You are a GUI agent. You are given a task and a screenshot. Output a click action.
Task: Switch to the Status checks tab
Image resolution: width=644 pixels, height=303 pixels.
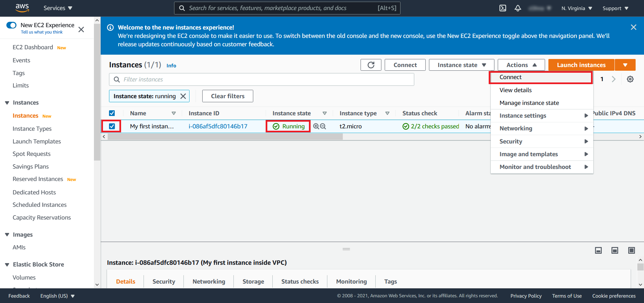point(300,282)
